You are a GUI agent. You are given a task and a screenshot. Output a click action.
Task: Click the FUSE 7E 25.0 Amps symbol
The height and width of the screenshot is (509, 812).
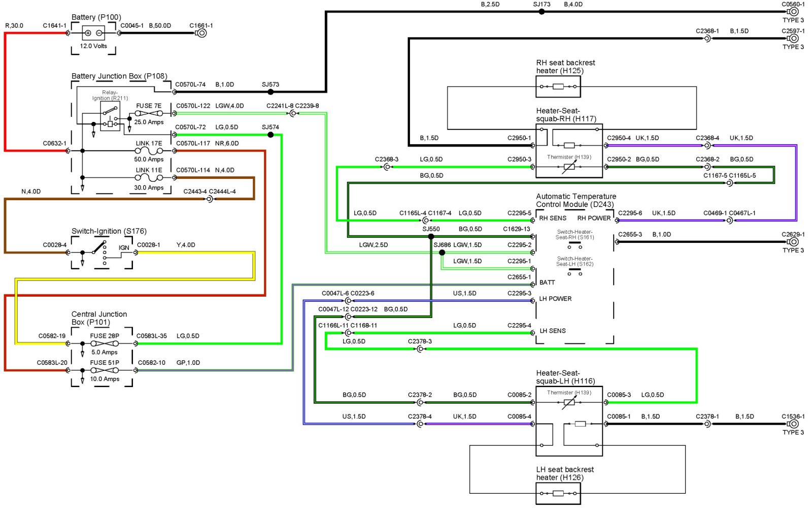click(x=149, y=113)
